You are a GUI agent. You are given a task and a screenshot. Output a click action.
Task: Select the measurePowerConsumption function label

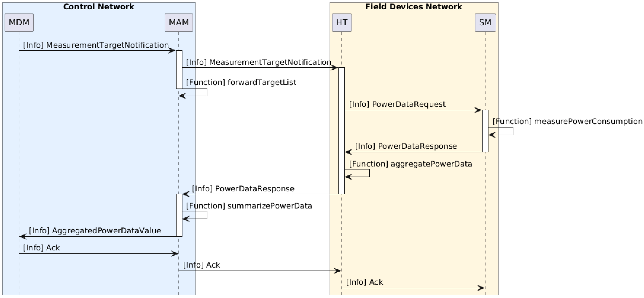pos(567,122)
